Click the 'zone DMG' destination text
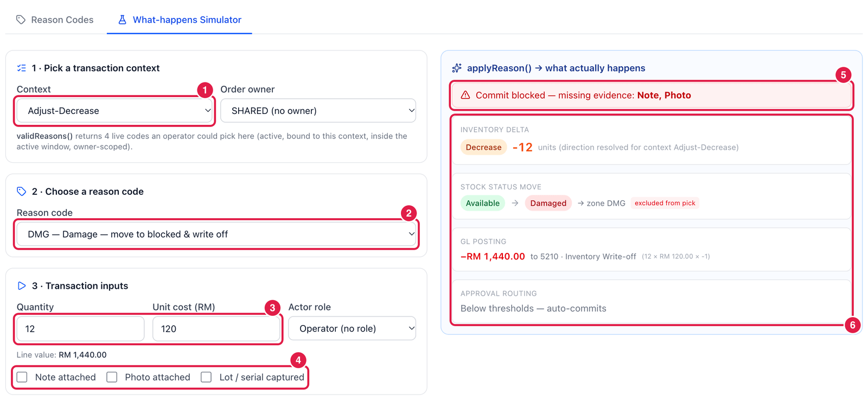This screenshot has height=400, width=868. coord(606,203)
